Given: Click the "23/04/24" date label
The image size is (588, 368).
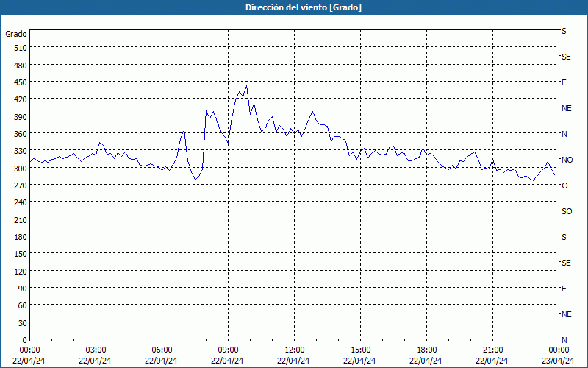Looking at the screenshot, I should [558, 361].
